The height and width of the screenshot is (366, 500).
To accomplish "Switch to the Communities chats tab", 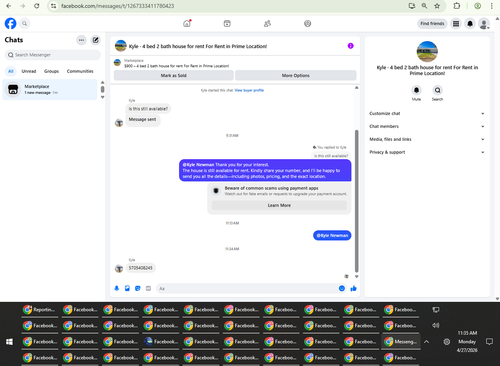I will coord(80,71).
